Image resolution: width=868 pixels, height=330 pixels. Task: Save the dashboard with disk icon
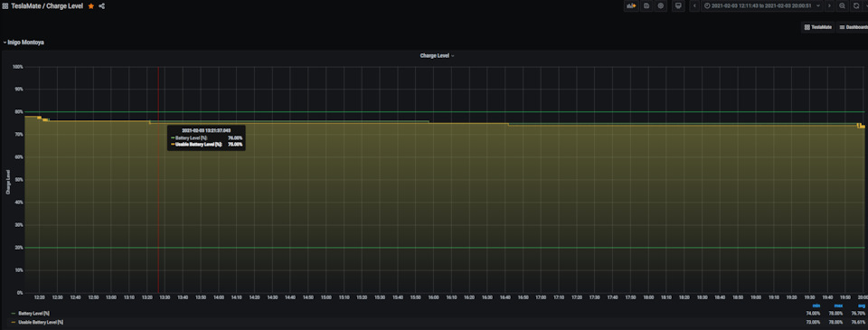tap(646, 5)
